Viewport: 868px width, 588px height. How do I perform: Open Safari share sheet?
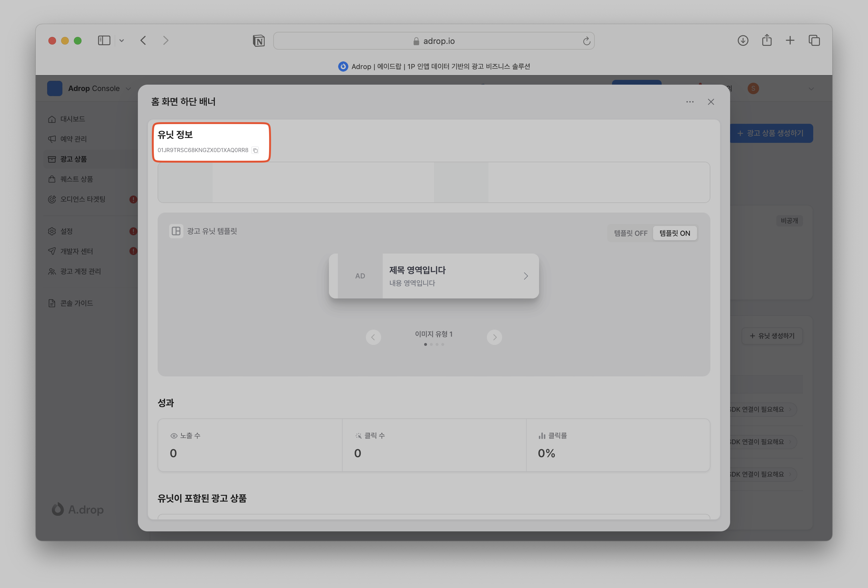click(x=767, y=40)
